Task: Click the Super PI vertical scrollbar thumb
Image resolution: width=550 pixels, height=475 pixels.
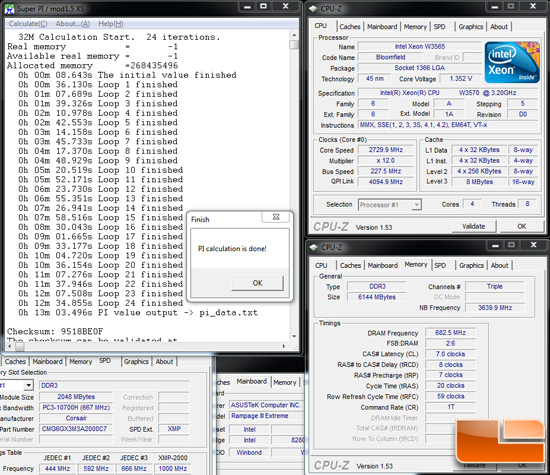Action: [294, 45]
